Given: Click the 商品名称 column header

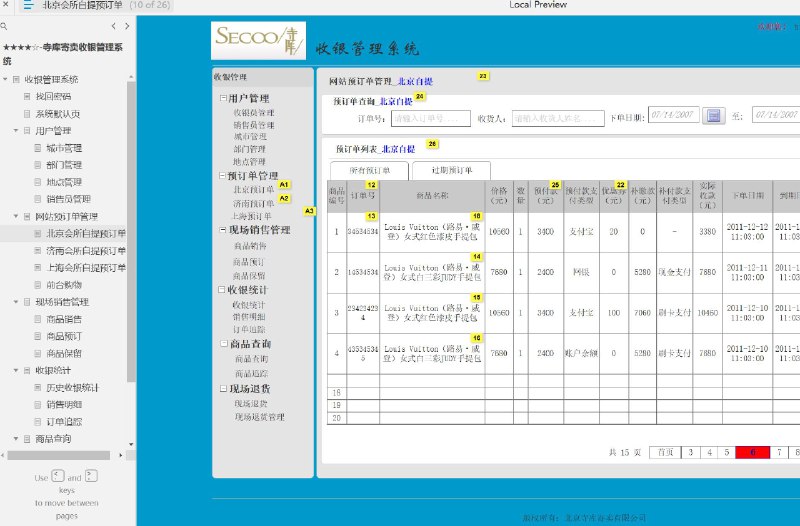Looking at the screenshot, I should 432,195.
